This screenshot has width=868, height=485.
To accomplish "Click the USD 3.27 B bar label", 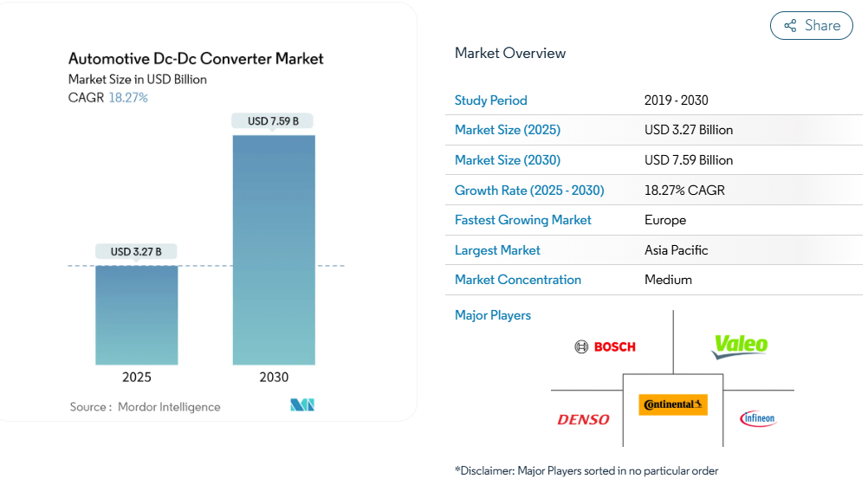I will point(136,252).
